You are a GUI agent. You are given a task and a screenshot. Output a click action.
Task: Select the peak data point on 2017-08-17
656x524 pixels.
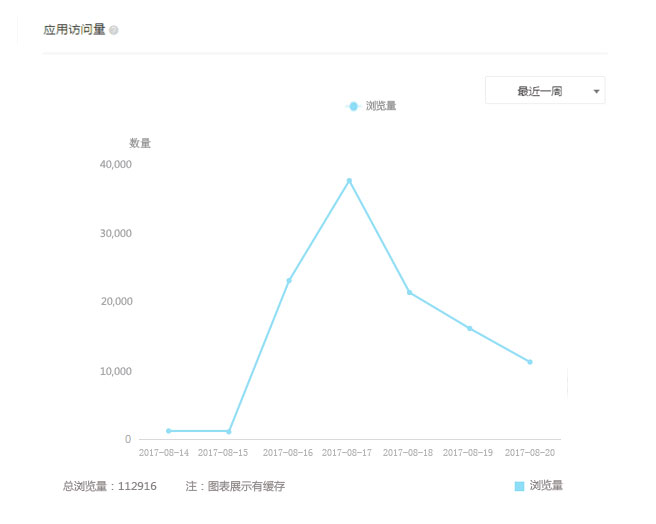tap(349, 181)
